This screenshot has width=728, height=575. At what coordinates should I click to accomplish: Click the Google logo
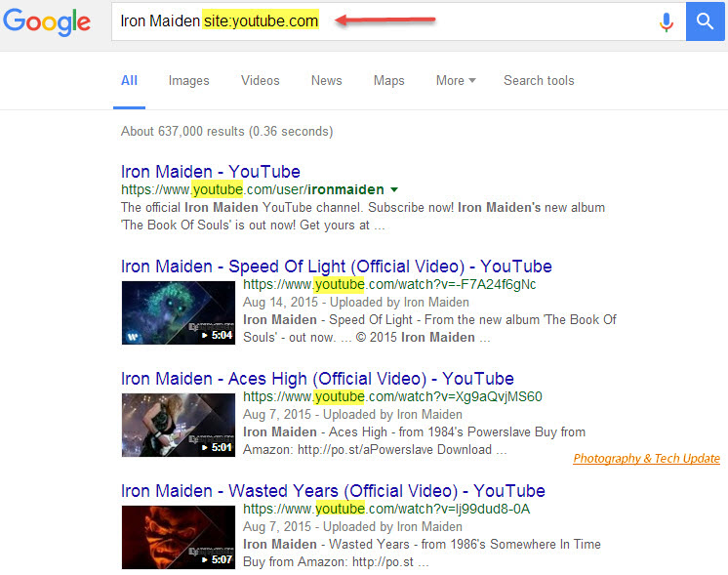(x=47, y=21)
